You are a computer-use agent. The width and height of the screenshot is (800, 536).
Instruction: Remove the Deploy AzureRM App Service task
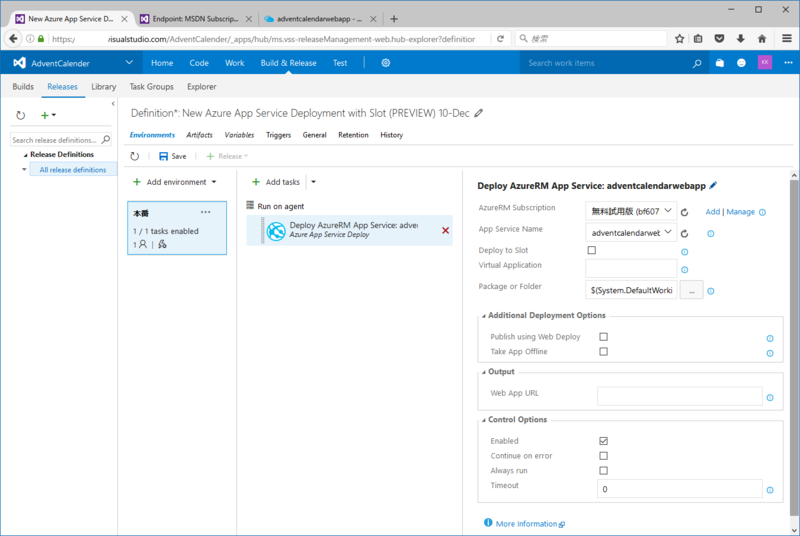point(445,231)
